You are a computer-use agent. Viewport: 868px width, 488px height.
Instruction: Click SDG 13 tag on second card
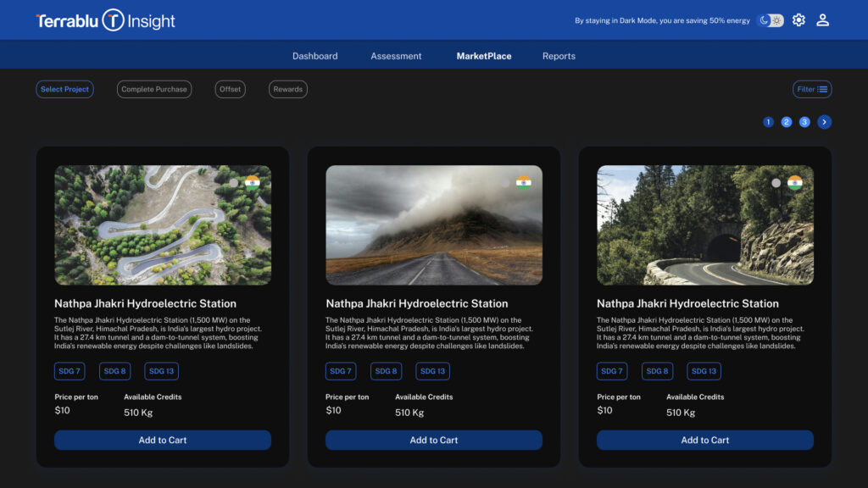point(432,371)
